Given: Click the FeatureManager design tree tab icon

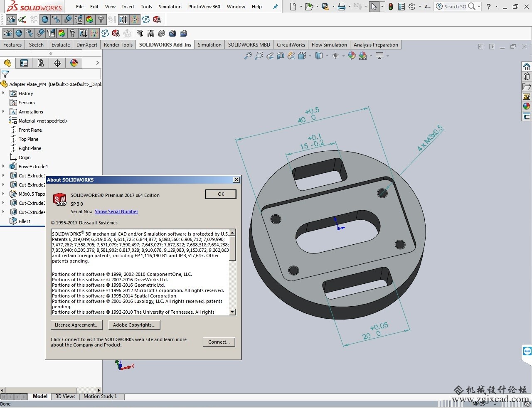Looking at the screenshot, I should click(7, 63).
